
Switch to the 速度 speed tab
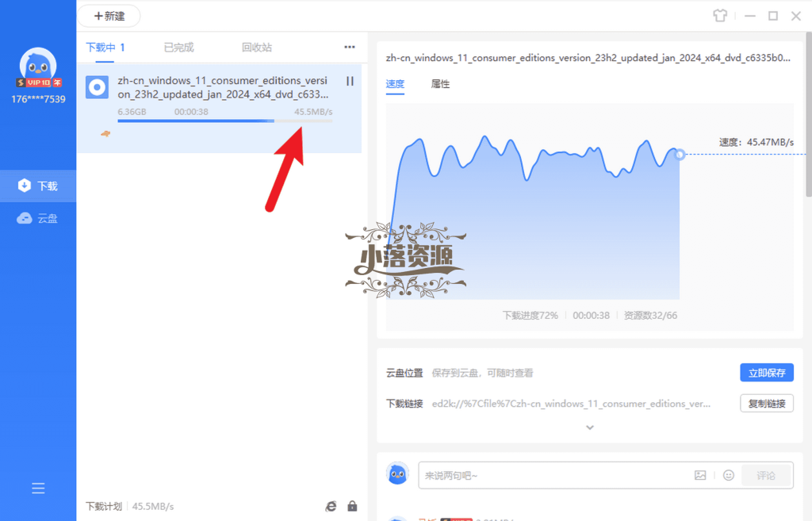click(395, 84)
